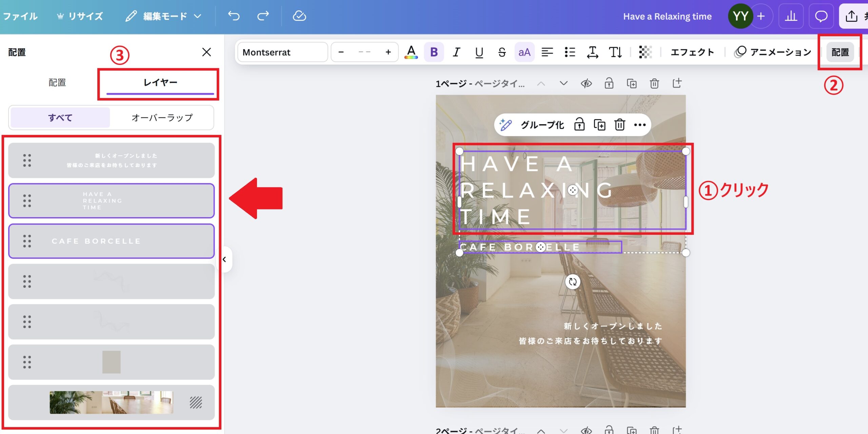868x434 pixels.
Task: Click the cloud save status icon
Action: coord(299,16)
